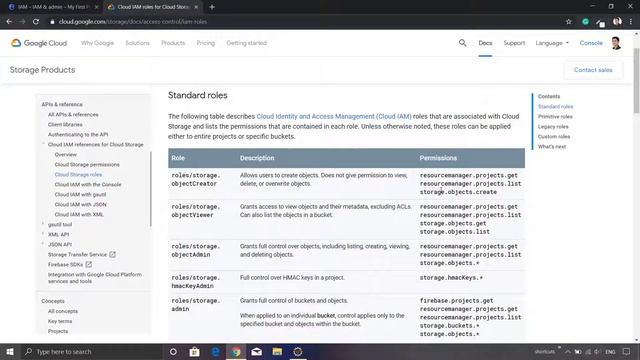Jump to Standard roles in Contents
Screen dimensions: 640x360
(555, 107)
